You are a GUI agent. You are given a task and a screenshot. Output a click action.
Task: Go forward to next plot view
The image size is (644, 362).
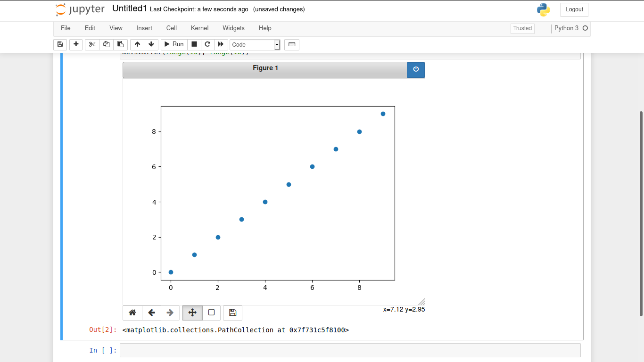(x=170, y=313)
